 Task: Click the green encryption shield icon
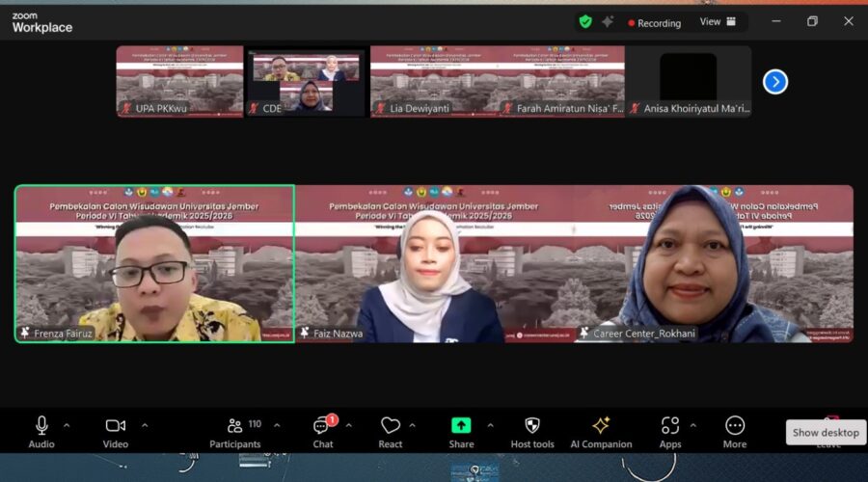(x=585, y=22)
